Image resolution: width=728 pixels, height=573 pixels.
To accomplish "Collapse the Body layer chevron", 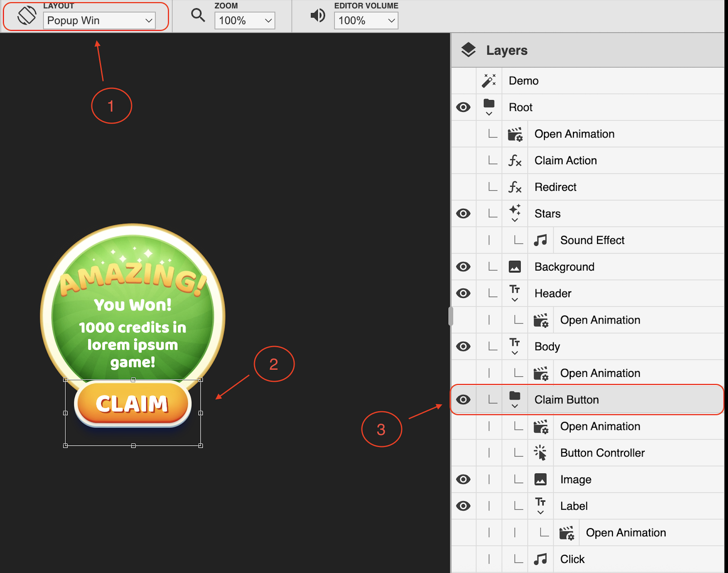I will 515,353.
